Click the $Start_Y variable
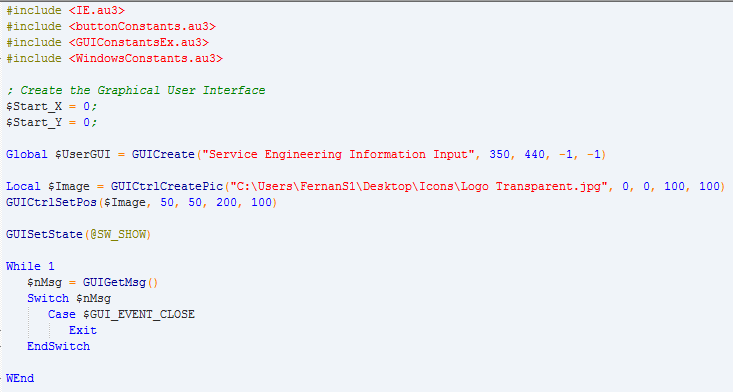The width and height of the screenshot is (733, 392). coord(34,122)
